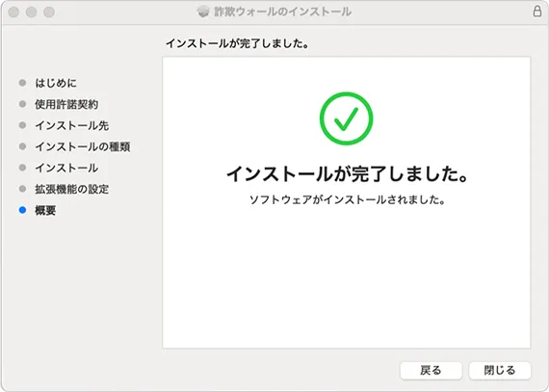549x392 pixels.
Task: Click the 戻る button
Action: pos(431,370)
